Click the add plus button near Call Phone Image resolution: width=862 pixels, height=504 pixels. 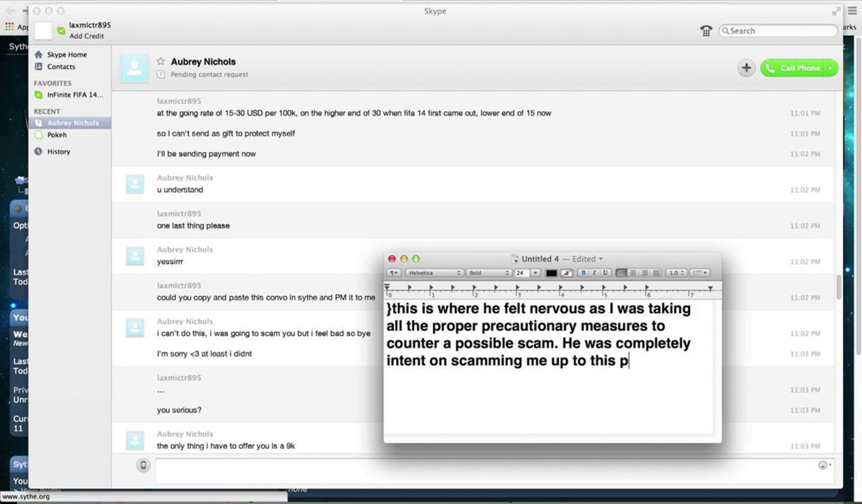[x=746, y=68]
